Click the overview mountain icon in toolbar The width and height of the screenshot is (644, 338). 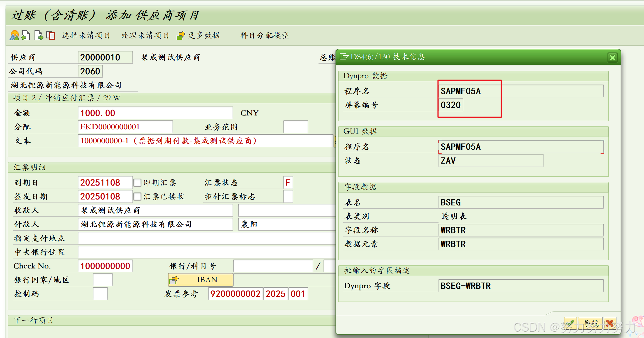[x=14, y=36]
